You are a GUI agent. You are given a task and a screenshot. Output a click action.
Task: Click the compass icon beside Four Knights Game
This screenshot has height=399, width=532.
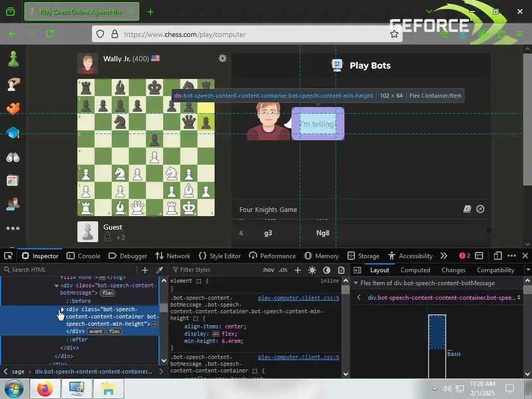click(480, 209)
